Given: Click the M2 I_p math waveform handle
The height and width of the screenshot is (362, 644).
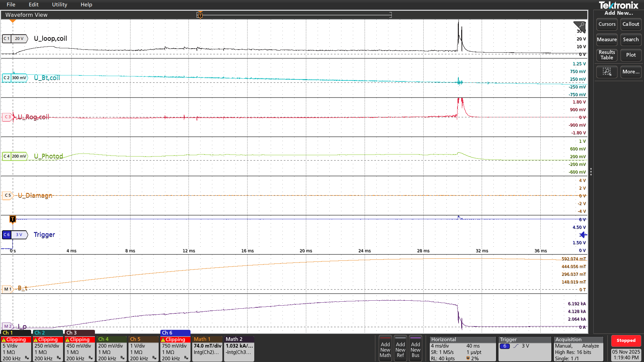Looking at the screenshot, I should tap(7, 326).
